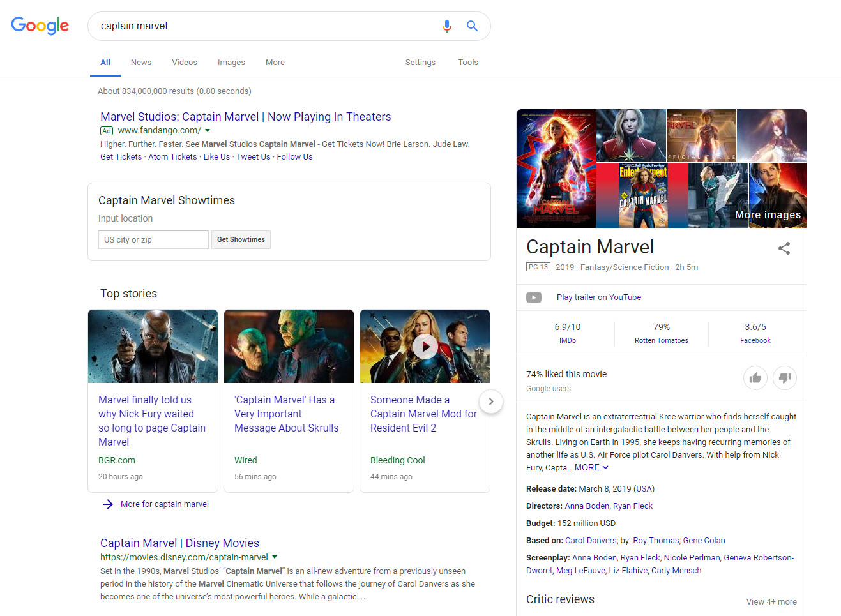Click the magnifying glass search icon
The height and width of the screenshot is (616, 841).
click(472, 26)
